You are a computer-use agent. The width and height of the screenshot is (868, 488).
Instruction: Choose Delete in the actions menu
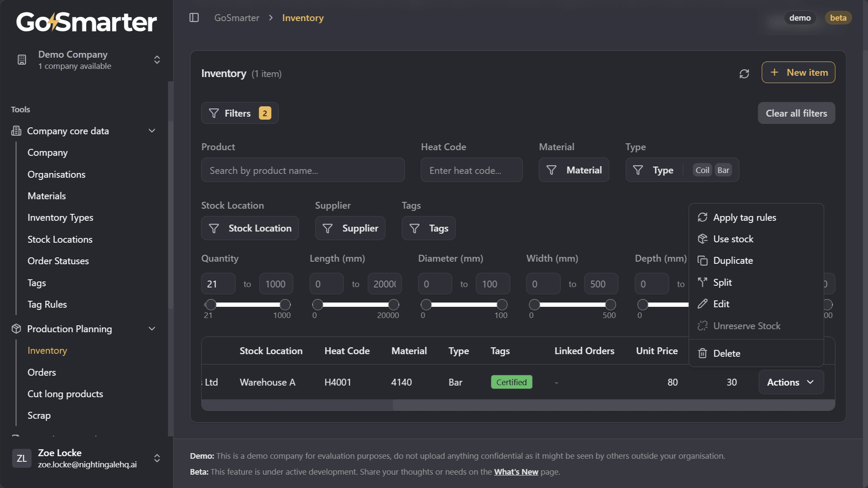(x=726, y=353)
